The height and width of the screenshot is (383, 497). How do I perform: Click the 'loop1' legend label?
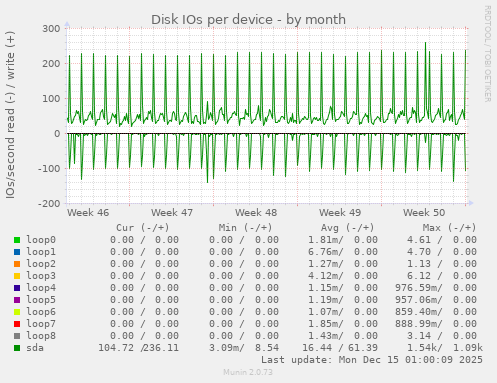click(x=41, y=252)
